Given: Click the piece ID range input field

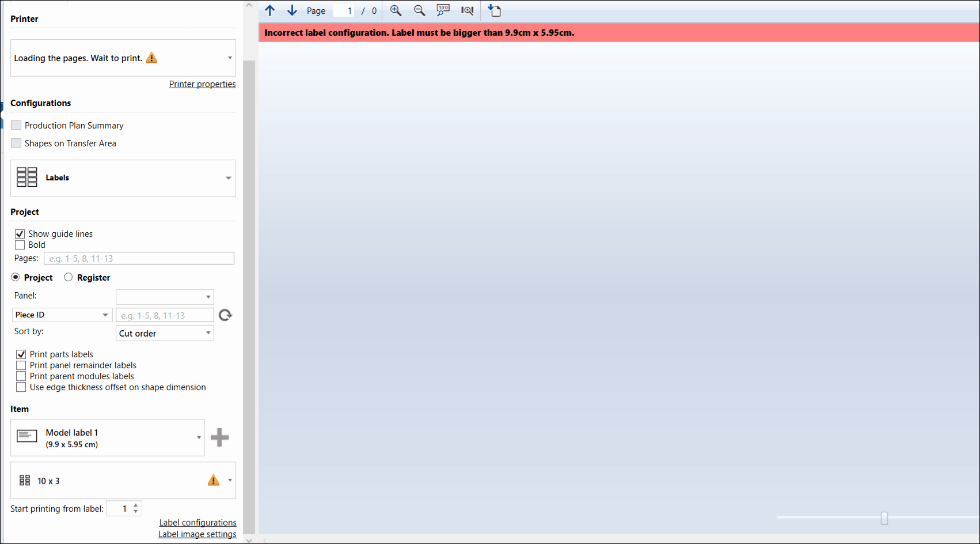Looking at the screenshot, I should (x=165, y=315).
